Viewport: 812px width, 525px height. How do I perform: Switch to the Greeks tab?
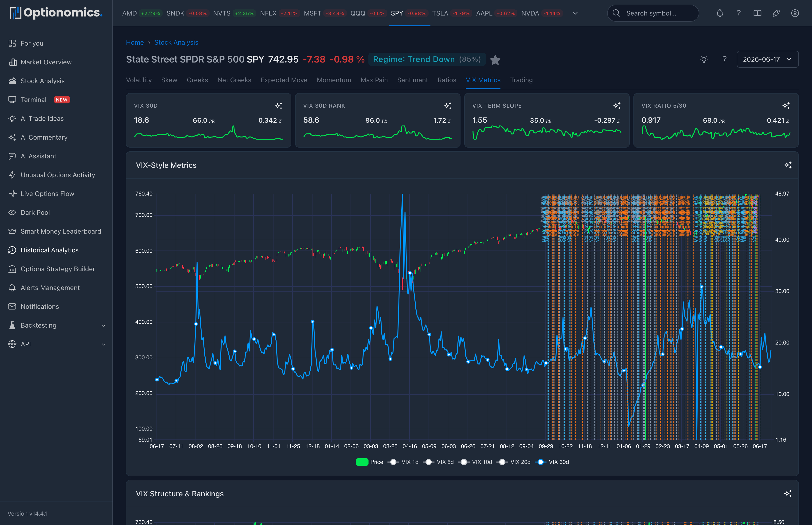pos(197,80)
